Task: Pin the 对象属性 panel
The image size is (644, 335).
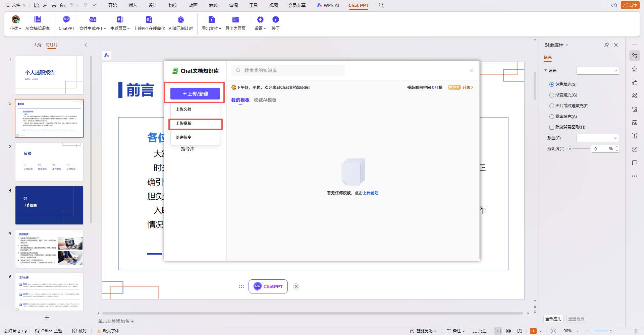Action: tap(606, 45)
